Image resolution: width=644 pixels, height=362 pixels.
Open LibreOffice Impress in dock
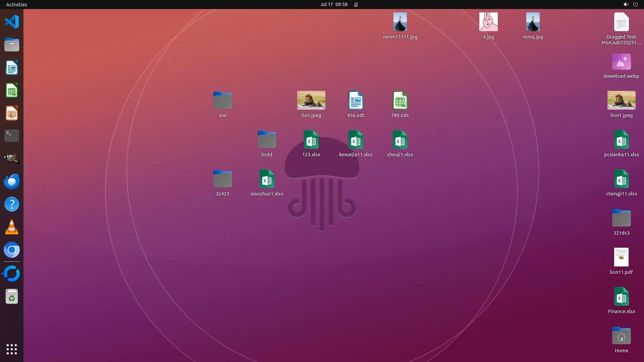click(12, 113)
